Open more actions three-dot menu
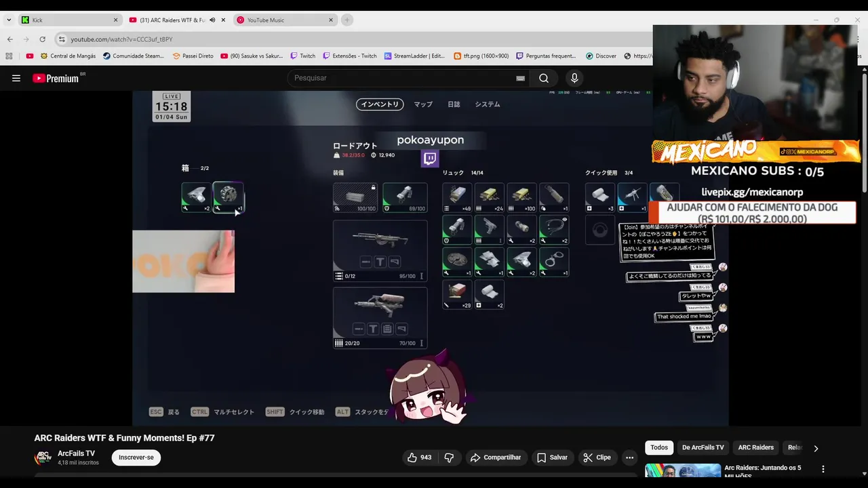 coord(629,457)
